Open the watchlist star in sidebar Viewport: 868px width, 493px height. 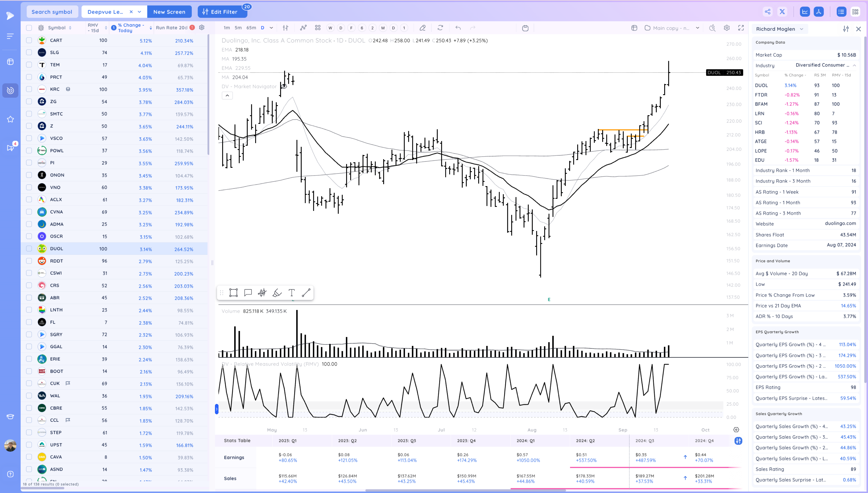[10, 119]
